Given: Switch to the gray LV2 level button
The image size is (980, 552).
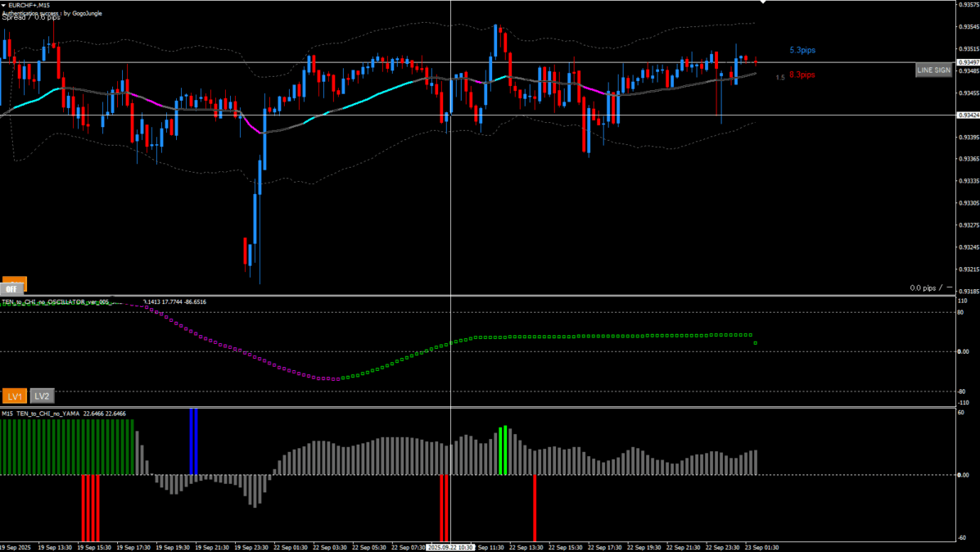Looking at the screenshot, I should 43,396.
